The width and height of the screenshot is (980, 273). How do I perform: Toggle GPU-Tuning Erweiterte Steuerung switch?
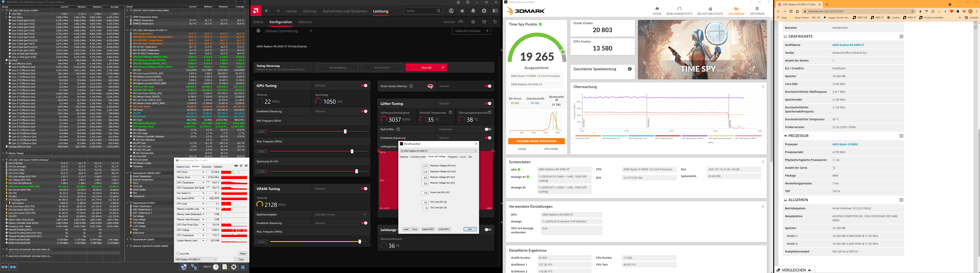364,111
